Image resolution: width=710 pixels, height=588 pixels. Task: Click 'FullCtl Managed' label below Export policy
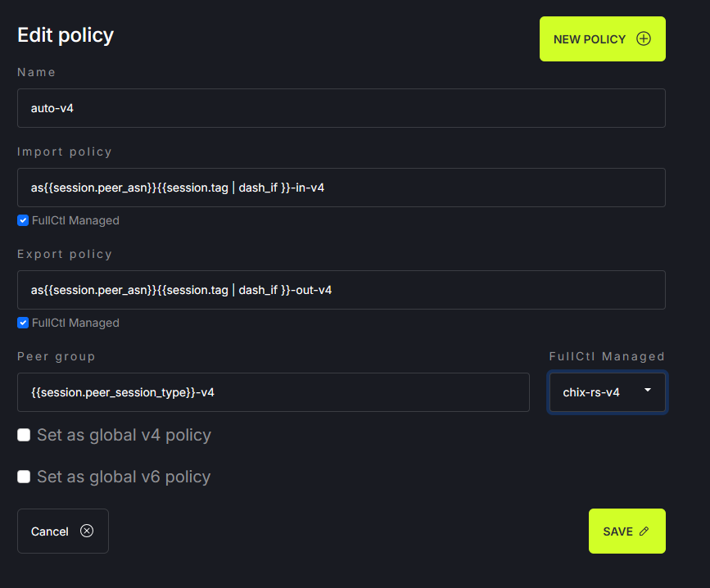pyautogui.click(x=75, y=323)
